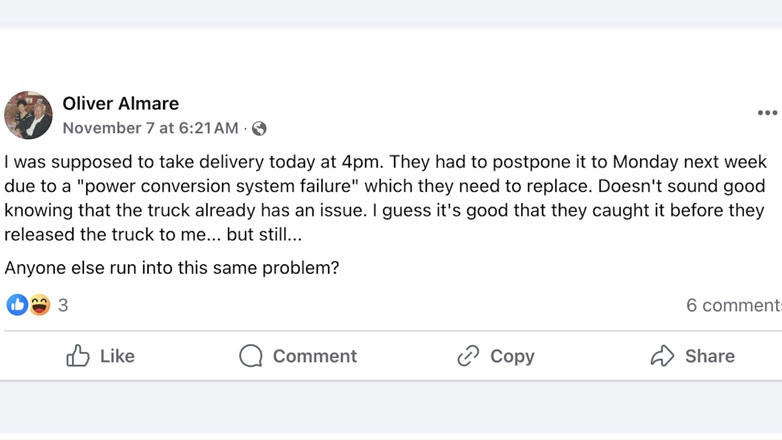
Task: Click the thumbs-up outline icon beside Like
Action: 78,356
